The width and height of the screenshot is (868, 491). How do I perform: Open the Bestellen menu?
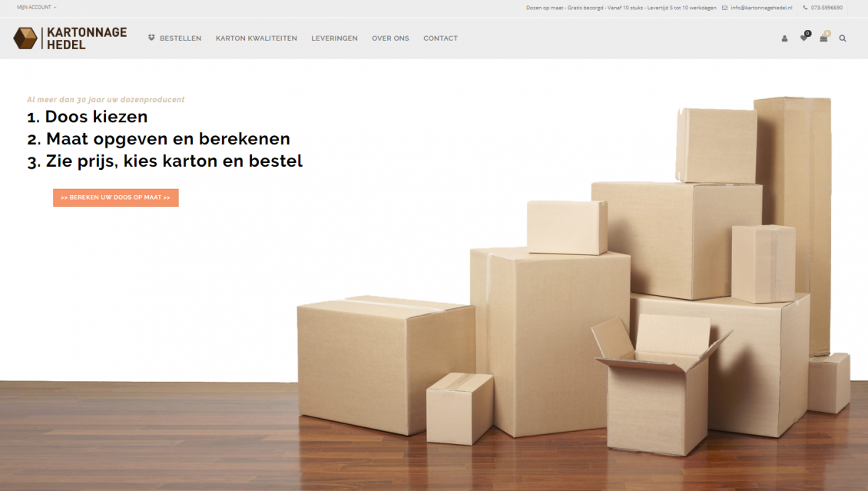(x=181, y=38)
